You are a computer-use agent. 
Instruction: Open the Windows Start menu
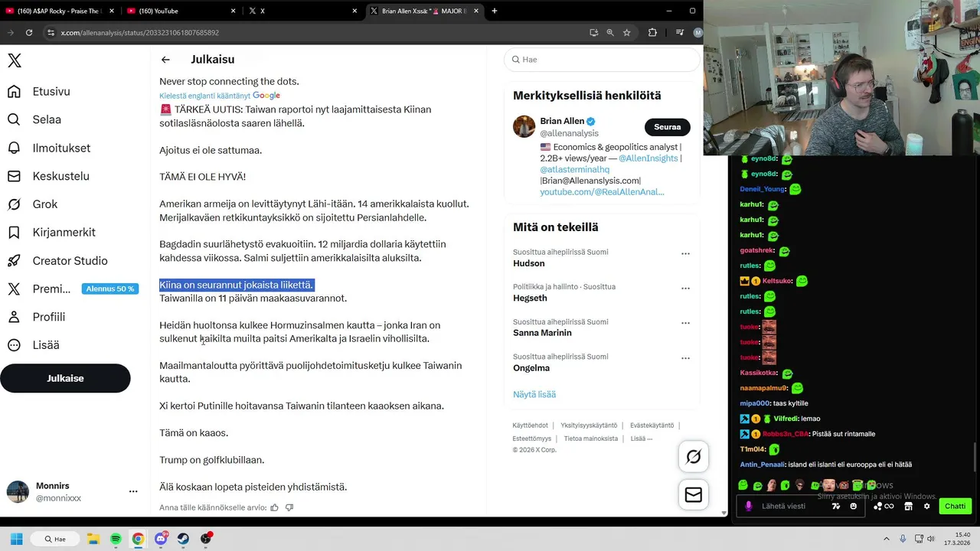click(x=16, y=539)
